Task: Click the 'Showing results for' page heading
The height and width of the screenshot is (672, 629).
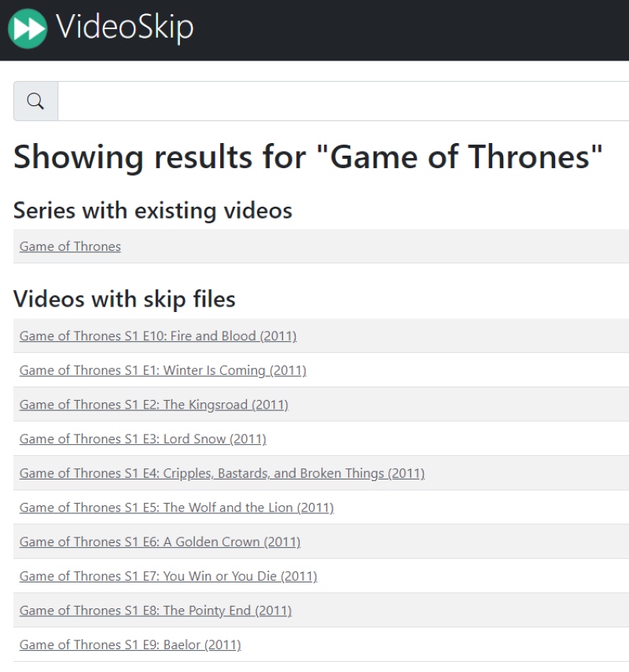Action: click(308, 157)
